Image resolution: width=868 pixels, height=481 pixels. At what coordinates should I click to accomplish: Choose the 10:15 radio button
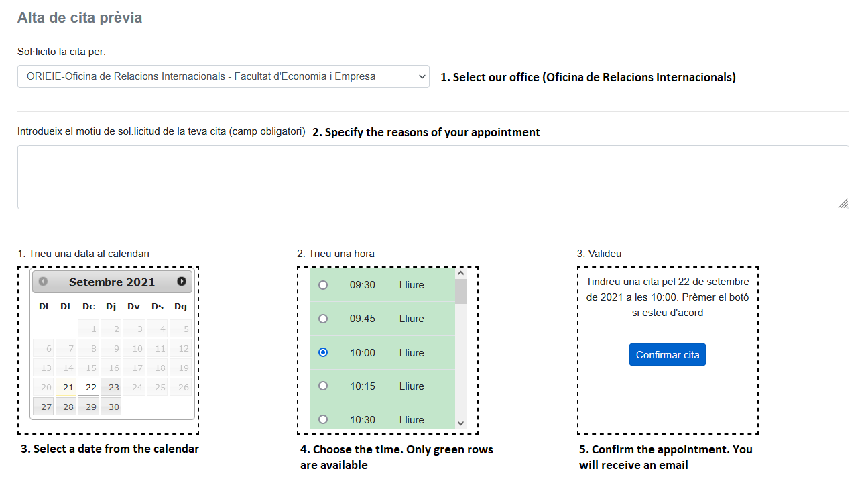point(323,386)
